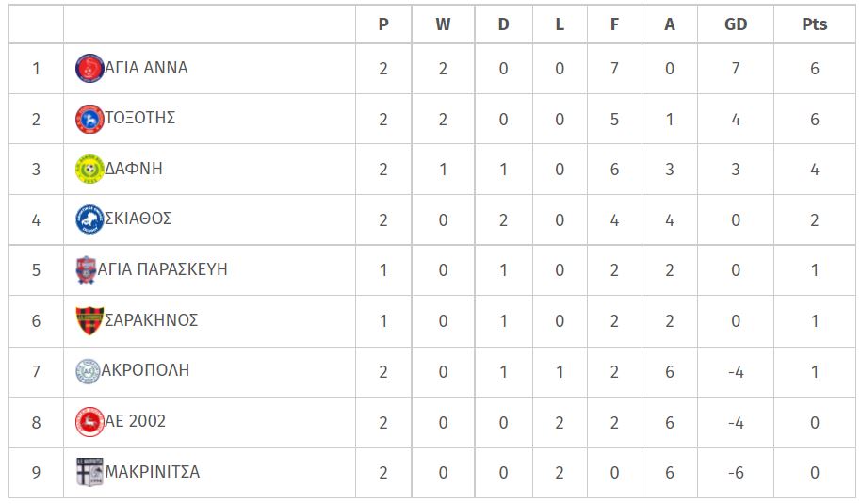Open the ΤΟΞΟΤΗΣ team name link
861x504 pixels.
point(140,118)
